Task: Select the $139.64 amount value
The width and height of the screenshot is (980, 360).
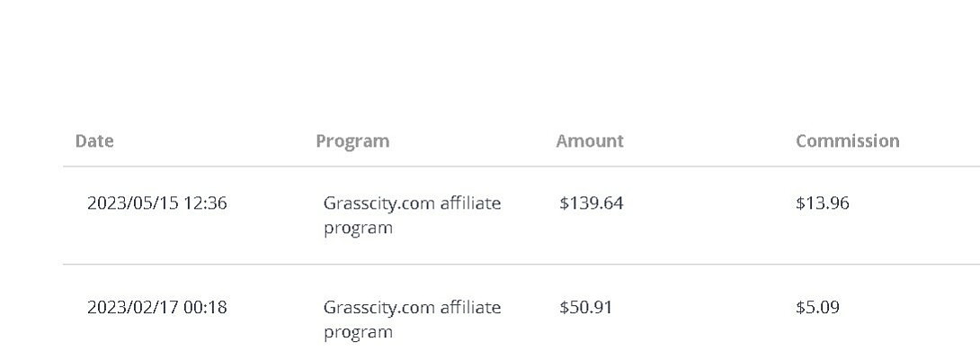Action: (591, 203)
